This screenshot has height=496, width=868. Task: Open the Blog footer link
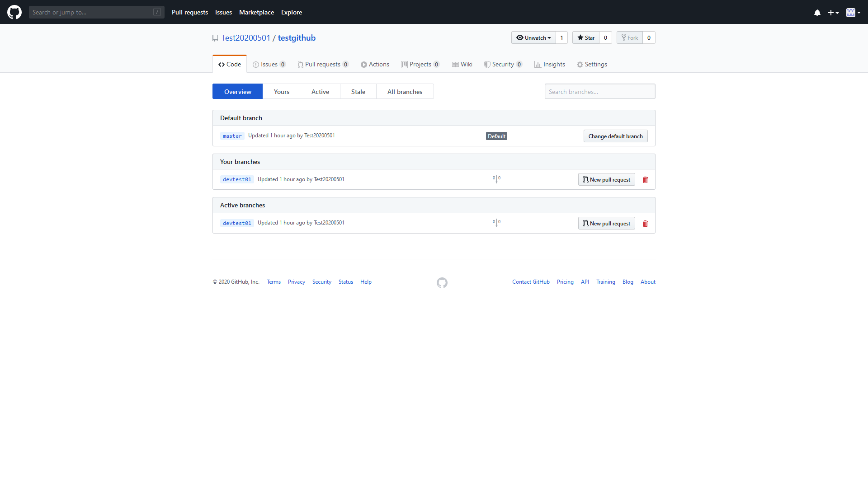coord(628,282)
